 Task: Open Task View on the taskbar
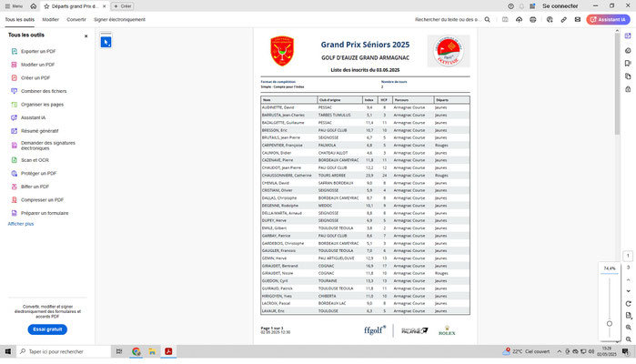coord(119,351)
